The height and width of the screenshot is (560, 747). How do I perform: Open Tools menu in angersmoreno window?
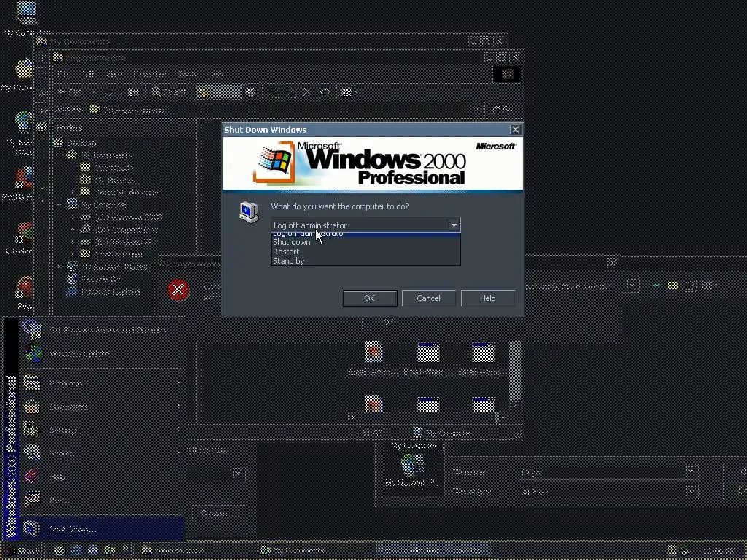[x=187, y=74]
